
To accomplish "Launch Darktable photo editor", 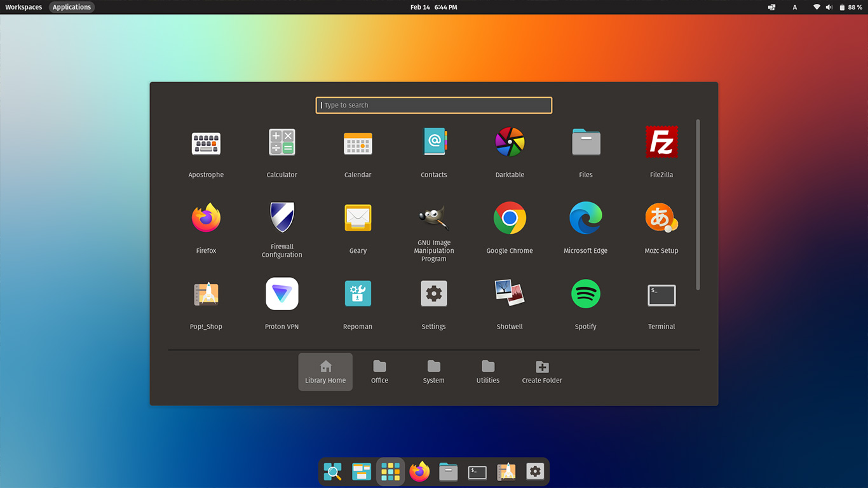I will click(x=510, y=151).
